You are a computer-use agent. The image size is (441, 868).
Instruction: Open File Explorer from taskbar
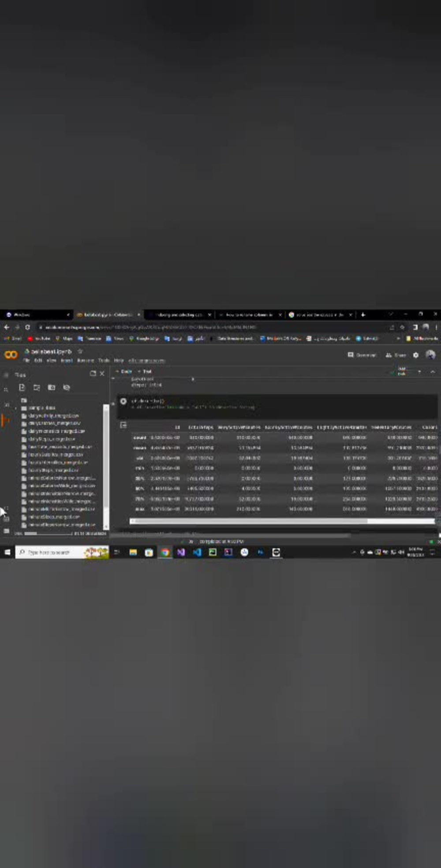pos(133,552)
